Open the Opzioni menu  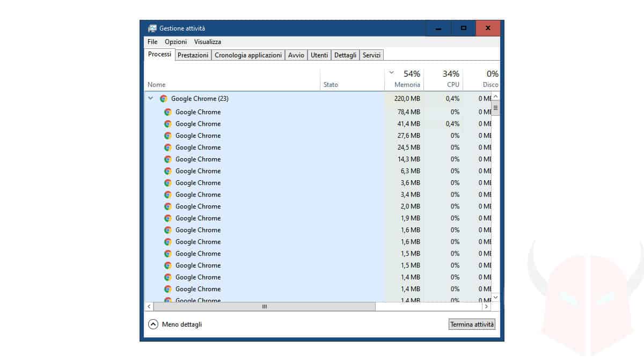(x=175, y=42)
